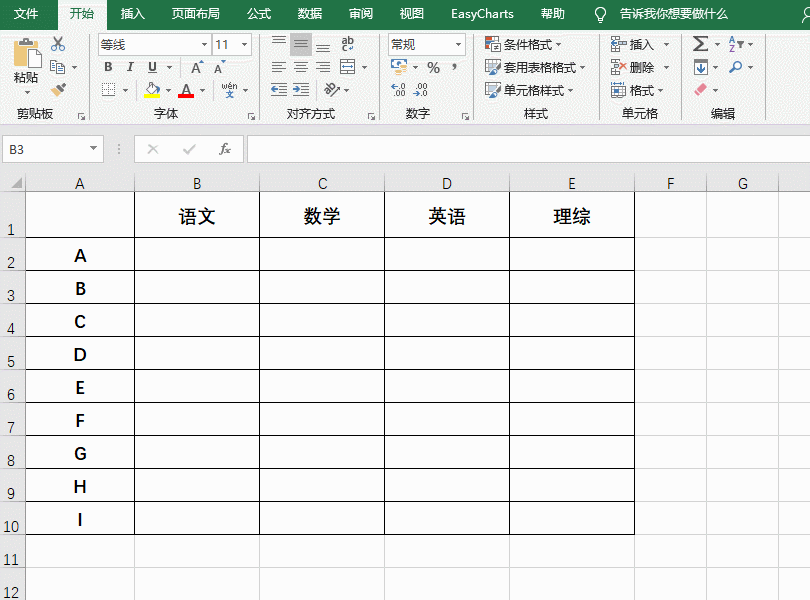Click into the formula bar input

point(528,149)
